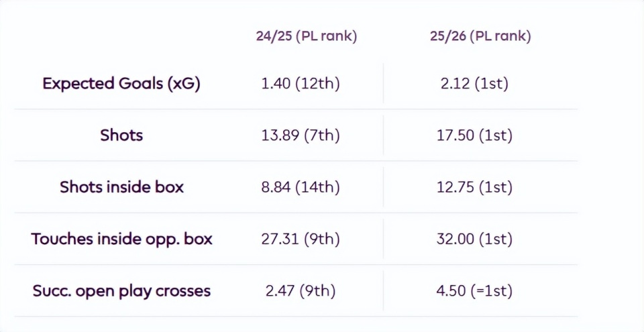Click the Touches inside opp. box label
Image resolution: width=644 pixels, height=332 pixels.
click(121, 239)
